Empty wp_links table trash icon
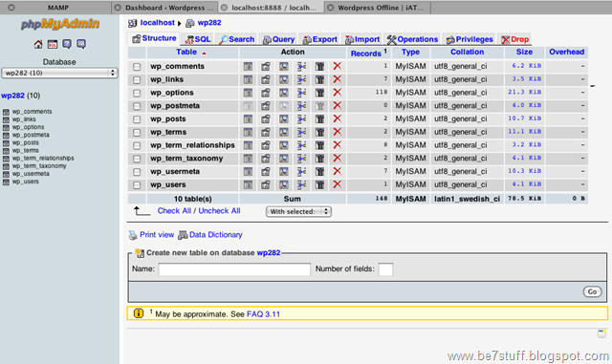This screenshot has width=612, height=364. 320,79
